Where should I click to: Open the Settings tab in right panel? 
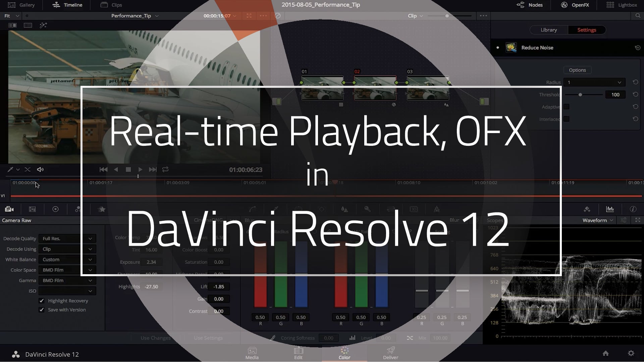point(587,29)
